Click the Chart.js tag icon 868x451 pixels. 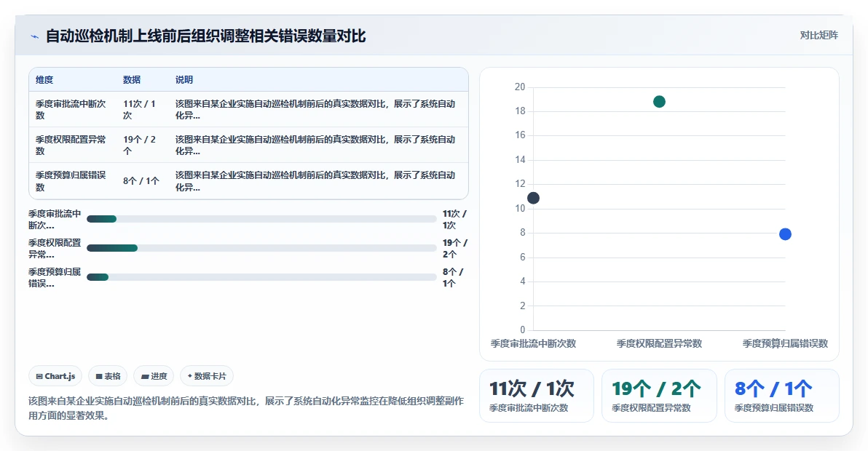[x=39, y=376]
